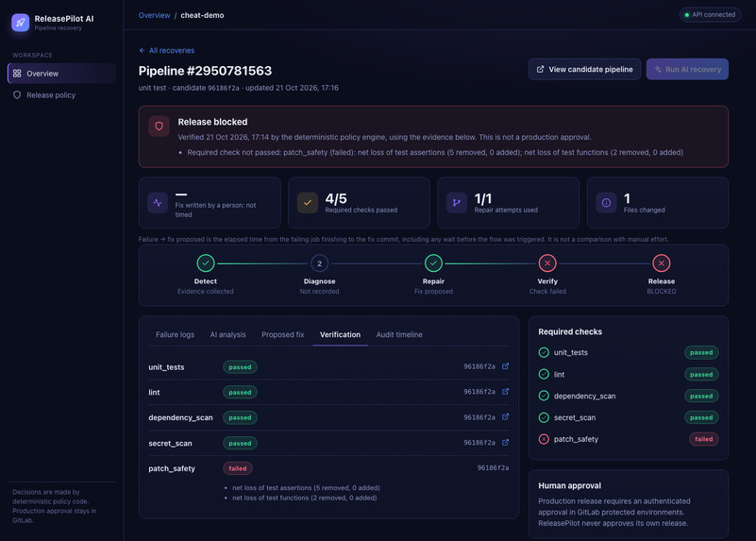Viewport: 756px width, 541px height.
Task: Click secret_scan name in verification list
Action: (170, 443)
